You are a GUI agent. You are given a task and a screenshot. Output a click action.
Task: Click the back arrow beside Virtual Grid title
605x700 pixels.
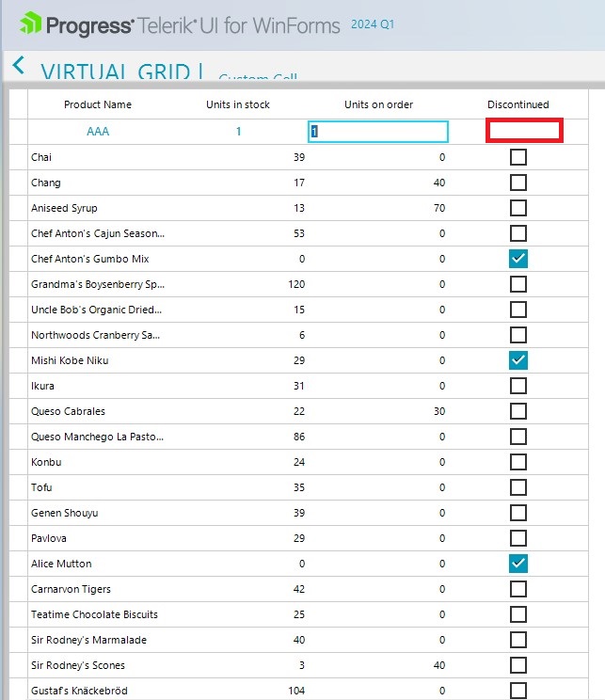click(x=19, y=66)
